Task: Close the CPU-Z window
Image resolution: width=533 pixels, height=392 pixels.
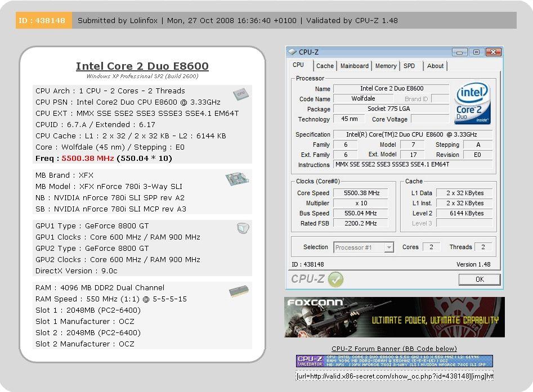Action: 493,52
